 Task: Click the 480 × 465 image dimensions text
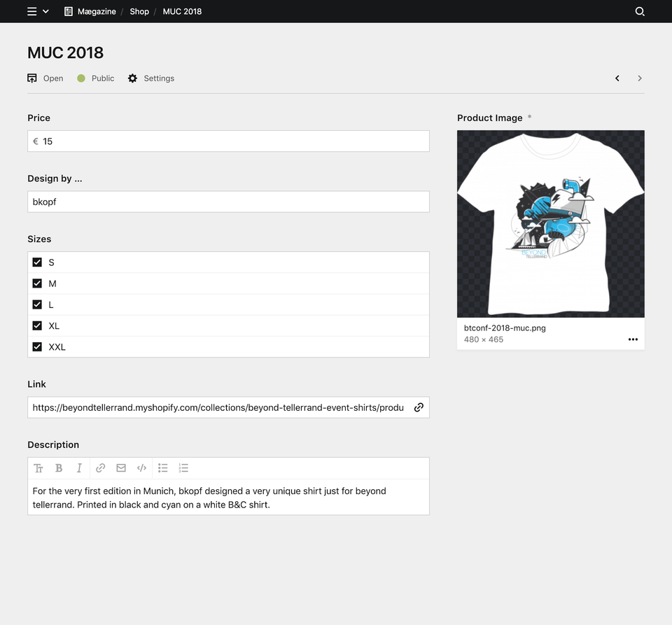[x=484, y=339]
